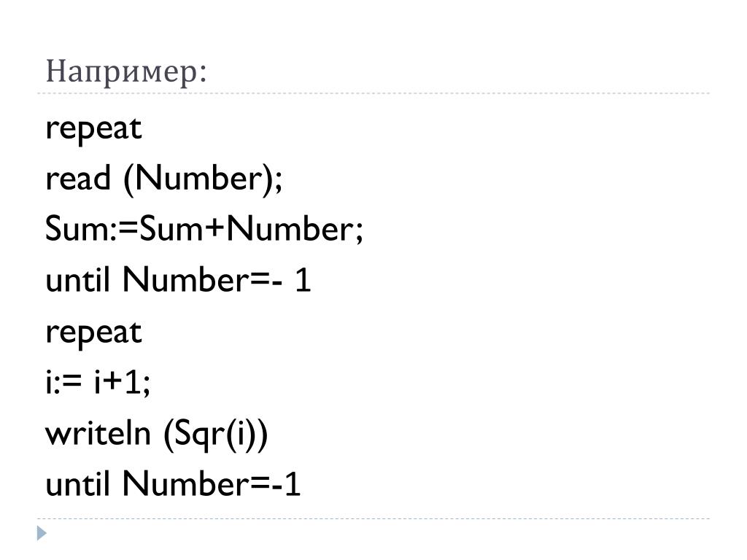Image resolution: width=747 pixels, height=560 pixels.
Task: Click the 'until Number=- 1' line
Action: point(178,279)
